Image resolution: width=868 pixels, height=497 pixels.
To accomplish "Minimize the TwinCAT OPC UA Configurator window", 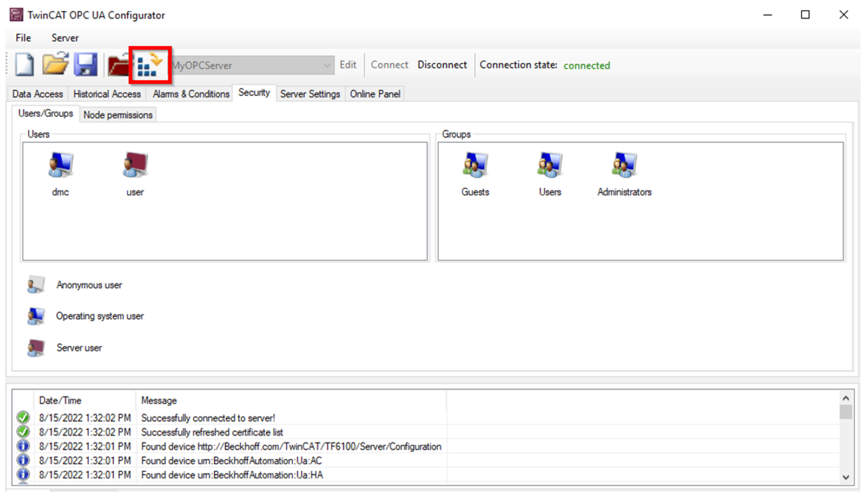I will (767, 15).
